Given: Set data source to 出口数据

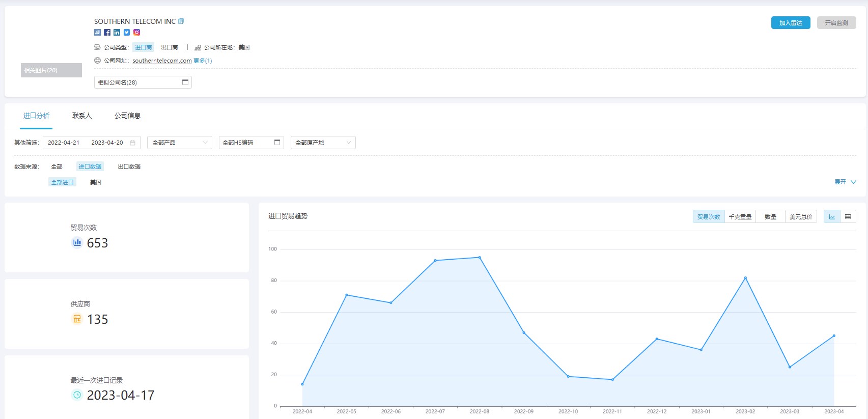Looking at the screenshot, I should tap(129, 166).
